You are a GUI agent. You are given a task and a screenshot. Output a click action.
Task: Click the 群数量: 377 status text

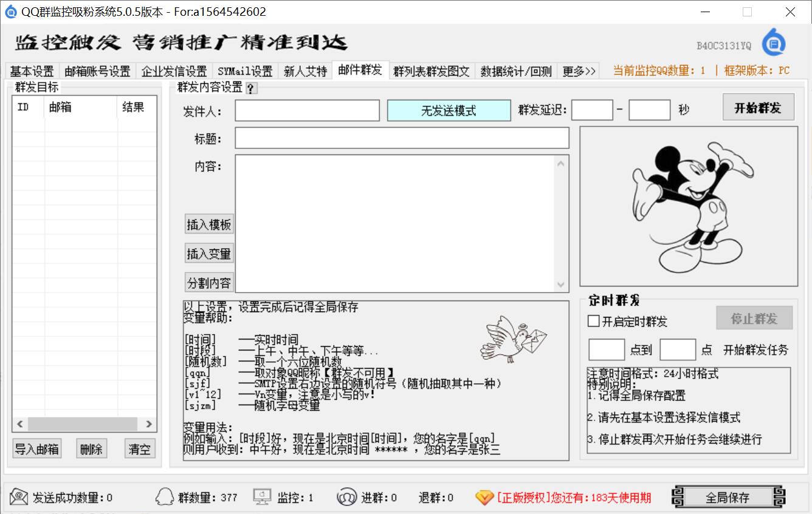[x=208, y=498]
